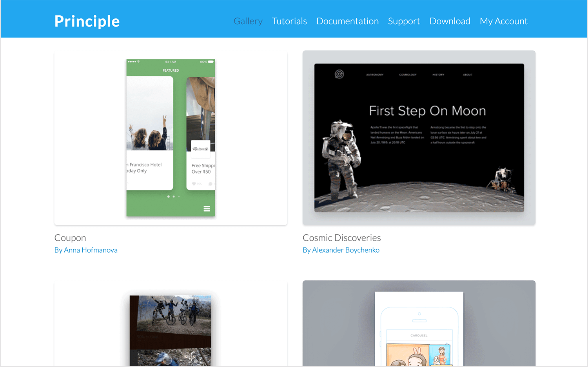Image resolution: width=588 pixels, height=367 pixels.
Task: Click the Principle logo in the header
Action: [x=87, y=21]
